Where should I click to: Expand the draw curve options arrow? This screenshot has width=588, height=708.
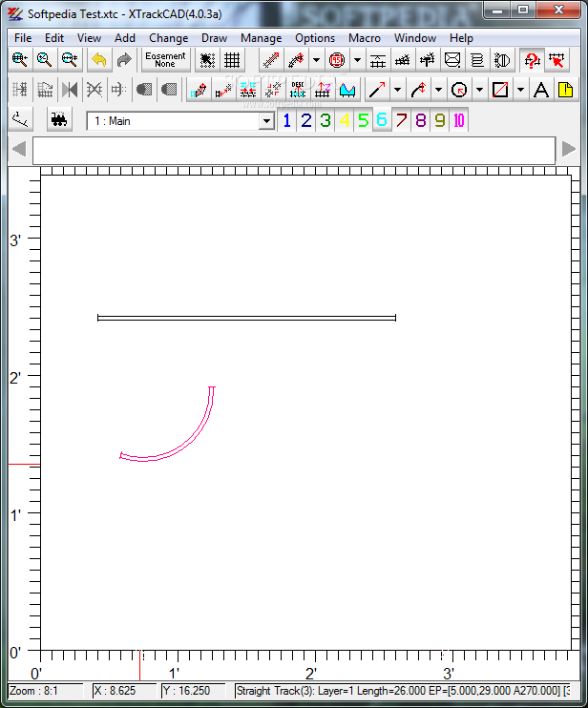[438, 90]
